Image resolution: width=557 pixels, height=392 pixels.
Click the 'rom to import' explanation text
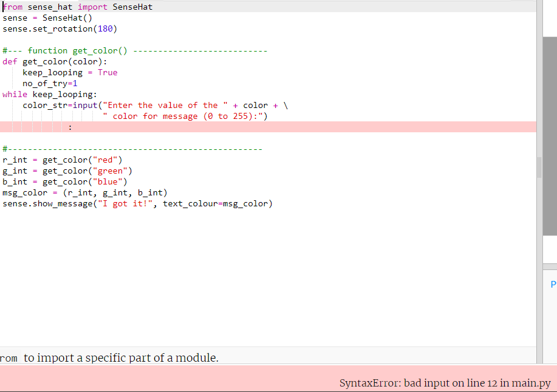pyautogui.click(x=109, y=357)
